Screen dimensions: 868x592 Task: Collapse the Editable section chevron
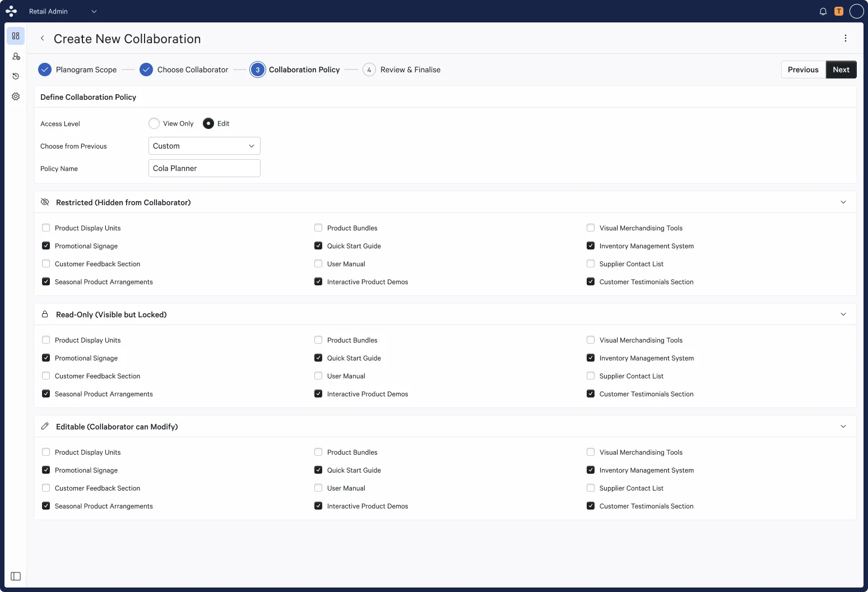pos(843,426)
